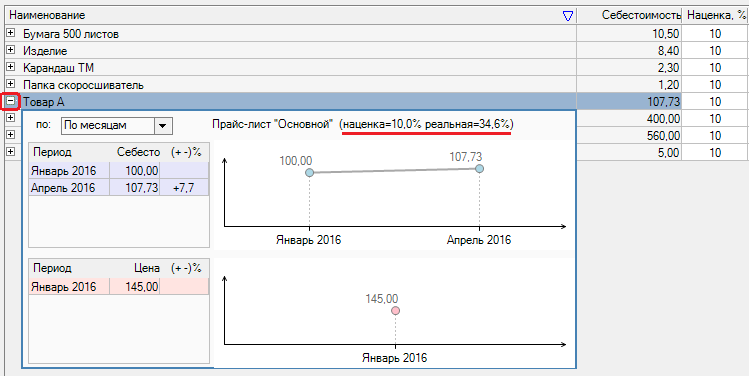The height and width of the screenshot is (376, 749).
Task: Sort by the Наценка, % column header
Action: [x=715, y=15]
